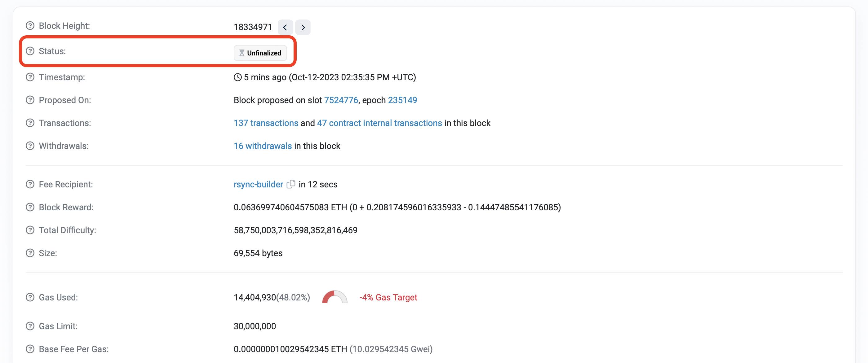Open the 16 withdrawals link

tap(263, 146)
